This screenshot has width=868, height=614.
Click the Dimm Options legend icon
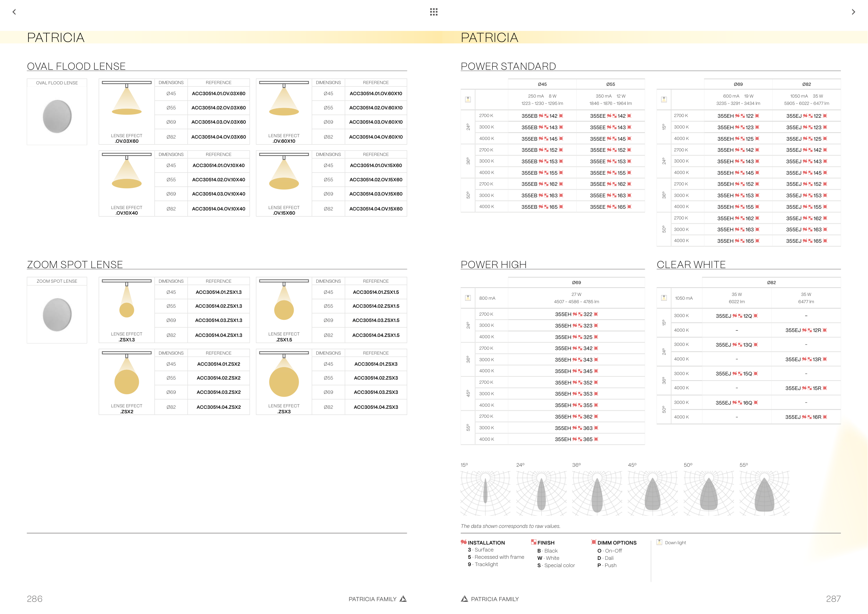tap(593, 542)
